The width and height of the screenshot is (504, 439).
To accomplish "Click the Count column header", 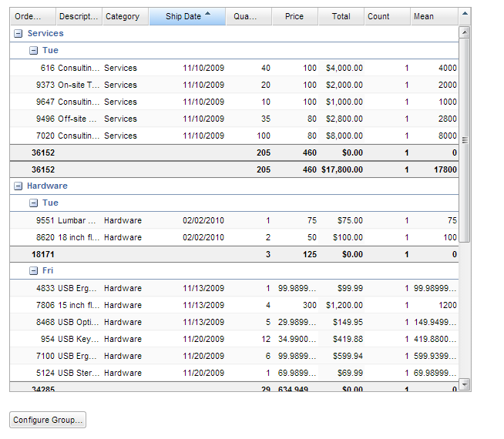I will coord(378,17).
